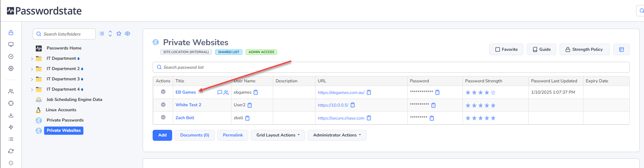Expand the IT Department 2 folder
This screenshot has height=168, width=644.
coord(32,69)
